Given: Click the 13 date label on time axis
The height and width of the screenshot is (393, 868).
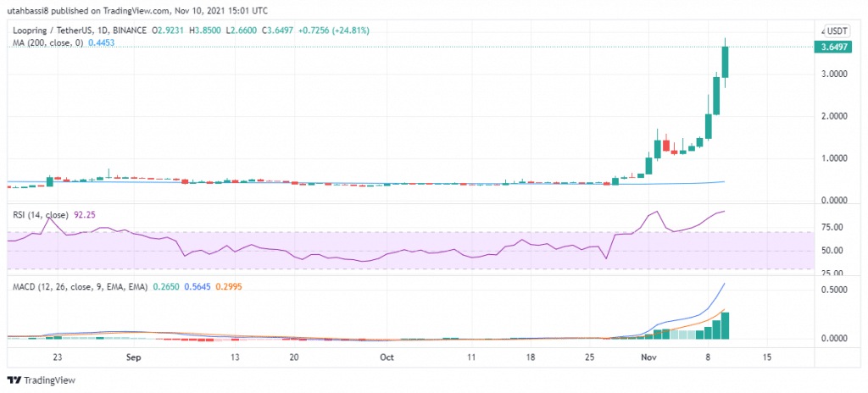Looking at the screenshot, I should tap(236, 357).
